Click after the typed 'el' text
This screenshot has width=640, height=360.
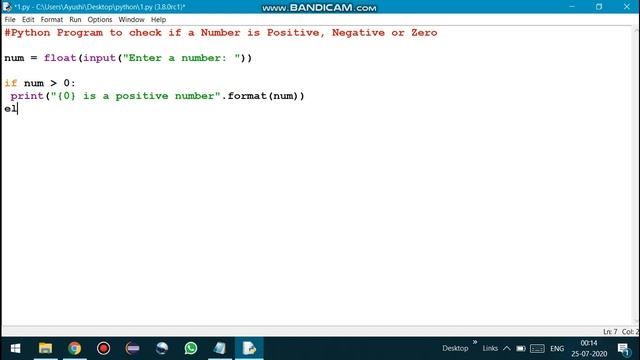click(18, 109)
